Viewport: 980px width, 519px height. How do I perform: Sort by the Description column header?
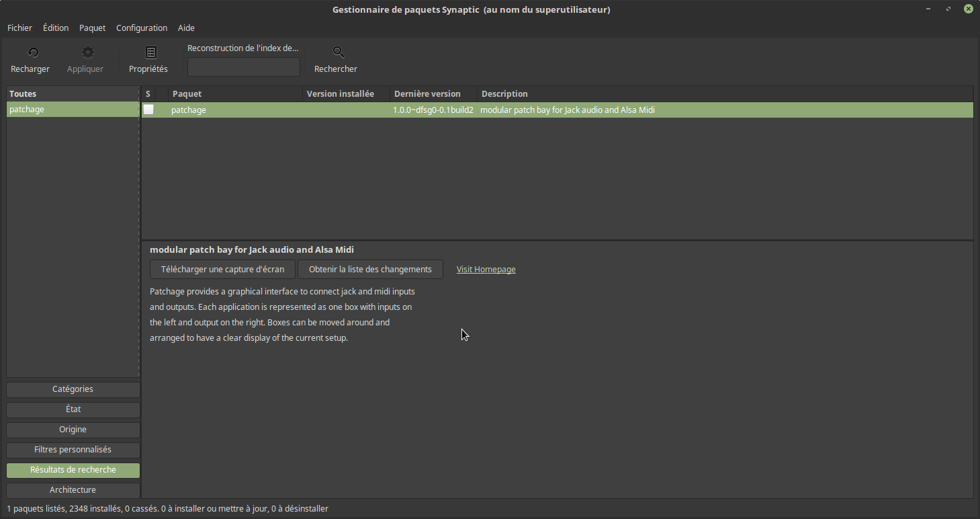coord(725,93)
